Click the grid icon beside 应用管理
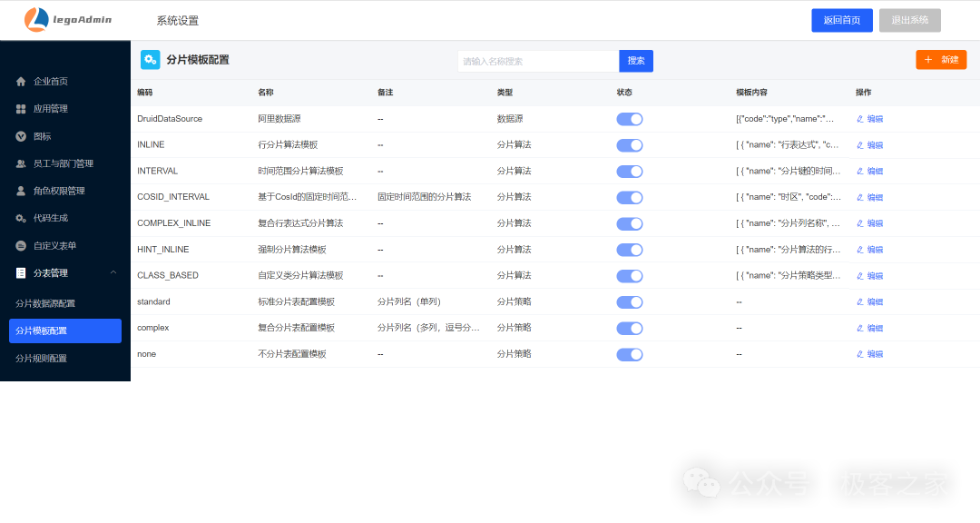 click(x=21, y=109)
